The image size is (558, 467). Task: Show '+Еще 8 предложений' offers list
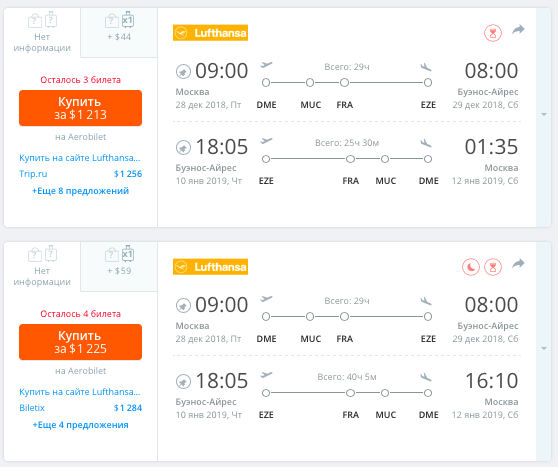80,191
